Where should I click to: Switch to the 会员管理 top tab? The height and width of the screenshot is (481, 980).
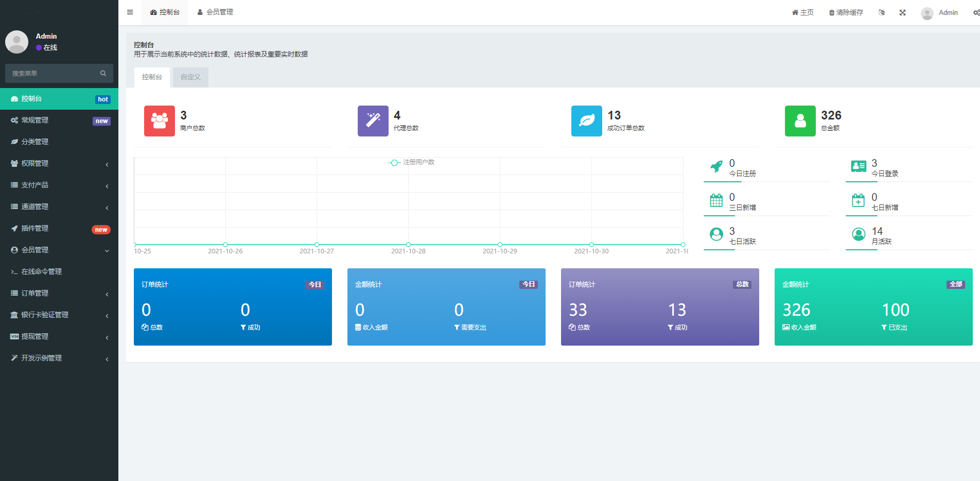coord(215,12)
